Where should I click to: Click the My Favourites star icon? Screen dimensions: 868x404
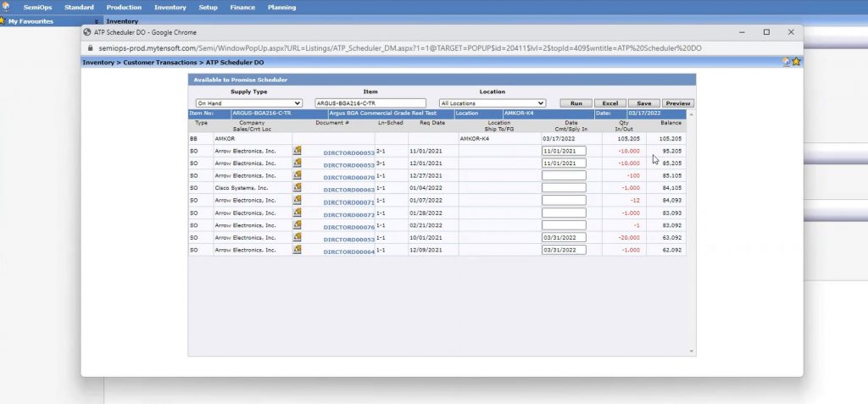[x=3, y=21]
